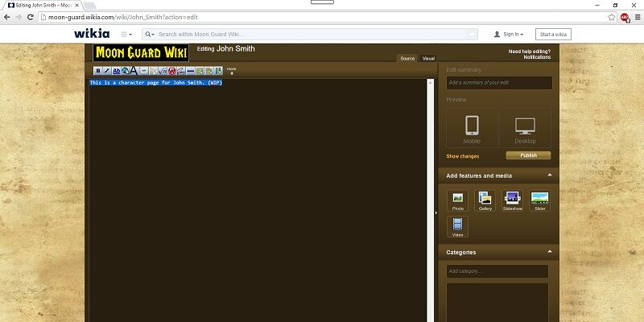Close the Editing John Smith tab
The height and width of the screenshot is (322, 644).
tap(76, 6)
